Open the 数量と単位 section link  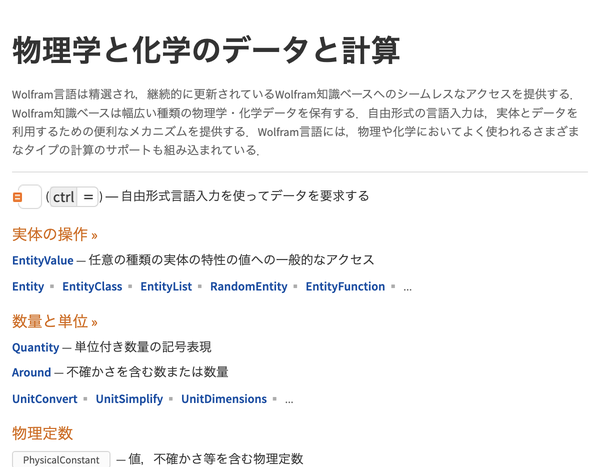55,321
